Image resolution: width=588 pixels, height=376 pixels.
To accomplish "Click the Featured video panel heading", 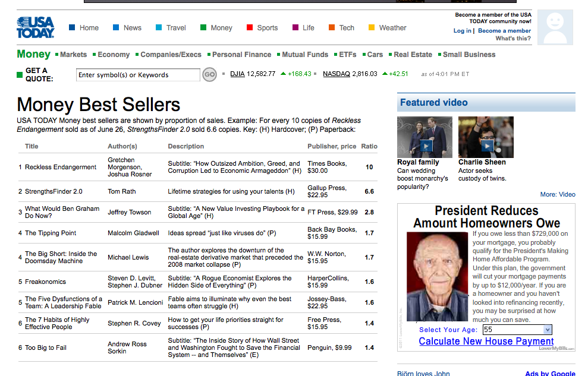I will 434,103.
